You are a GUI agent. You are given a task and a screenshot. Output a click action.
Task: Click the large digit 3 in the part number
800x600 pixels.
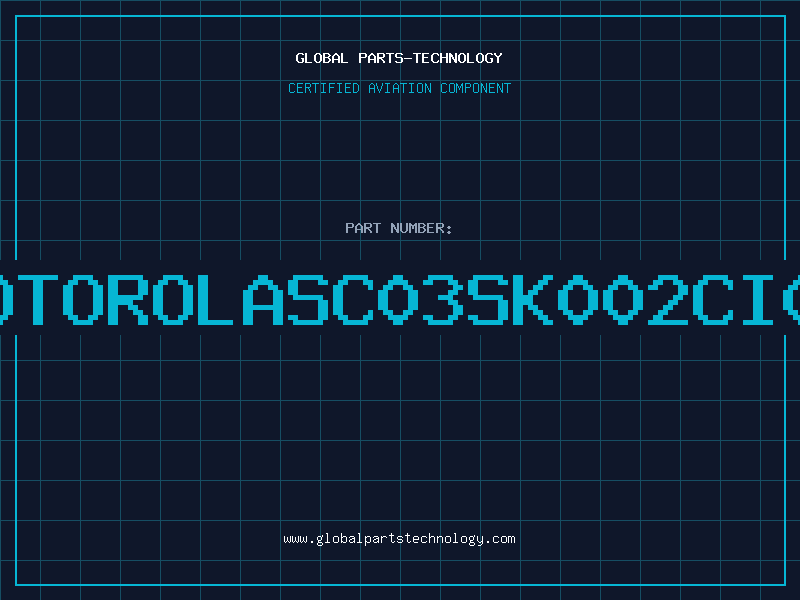click(443, 299)
